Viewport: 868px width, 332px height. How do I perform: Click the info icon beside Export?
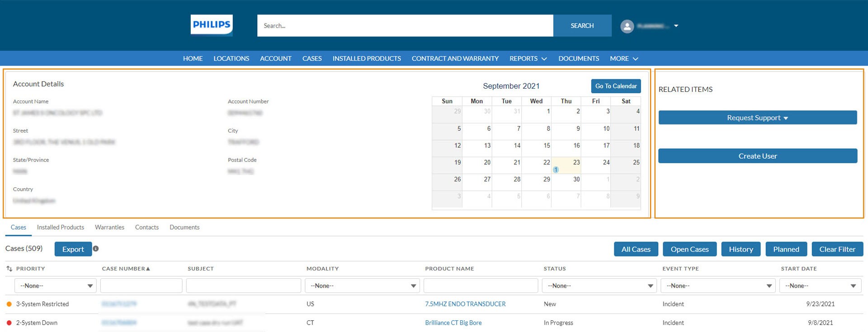[x=96, y=248]
